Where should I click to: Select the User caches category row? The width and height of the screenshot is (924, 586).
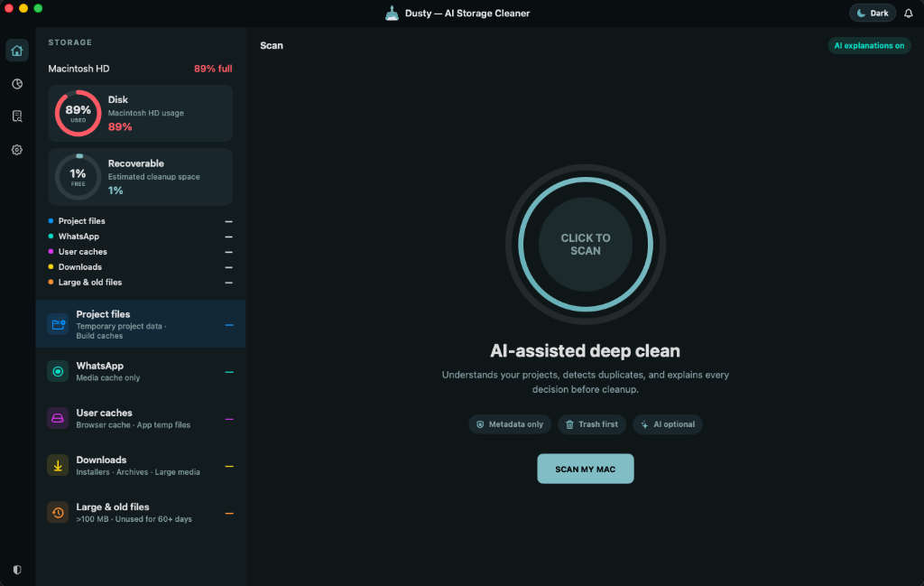[x=140, y=419]
